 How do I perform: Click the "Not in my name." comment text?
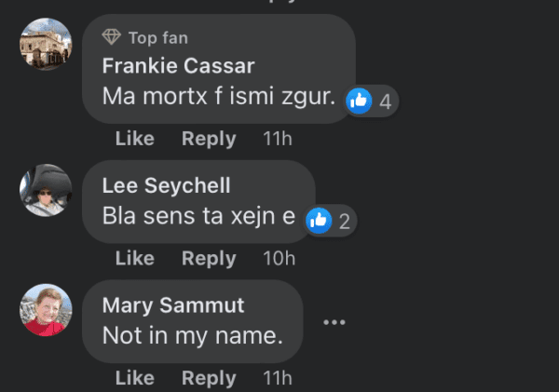(192, 335)
